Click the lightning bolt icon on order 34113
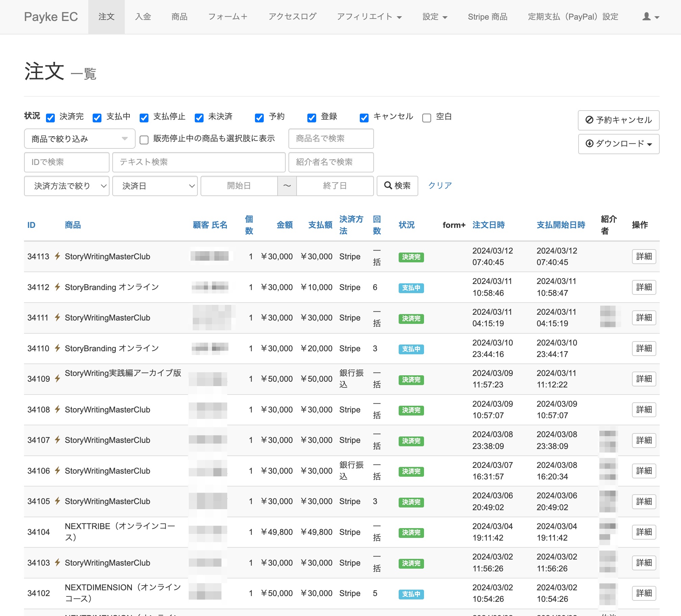The image size is (681, 616). tap(57, 256)
